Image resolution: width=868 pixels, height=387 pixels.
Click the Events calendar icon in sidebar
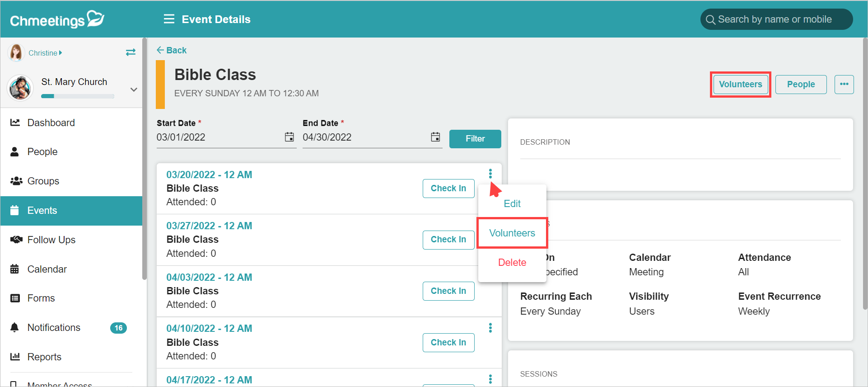coord(15,210)
